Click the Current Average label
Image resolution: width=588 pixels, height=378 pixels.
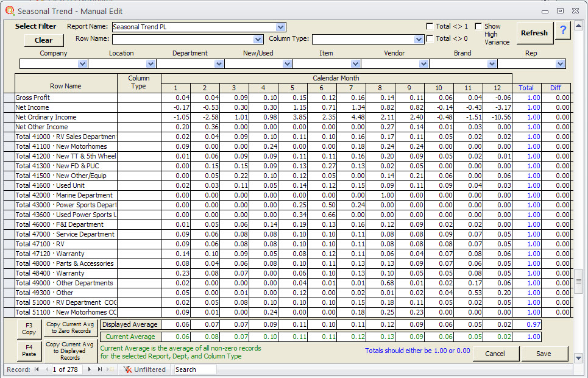click(130, 337)
